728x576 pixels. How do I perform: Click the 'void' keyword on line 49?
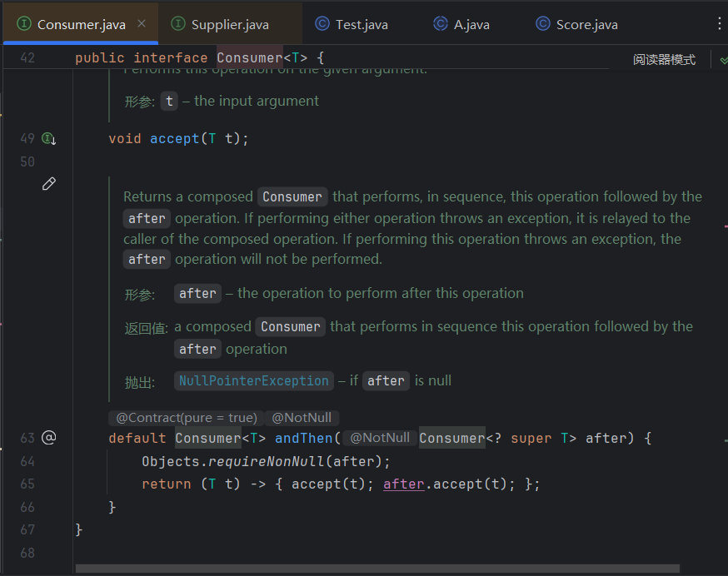(125, 138)
